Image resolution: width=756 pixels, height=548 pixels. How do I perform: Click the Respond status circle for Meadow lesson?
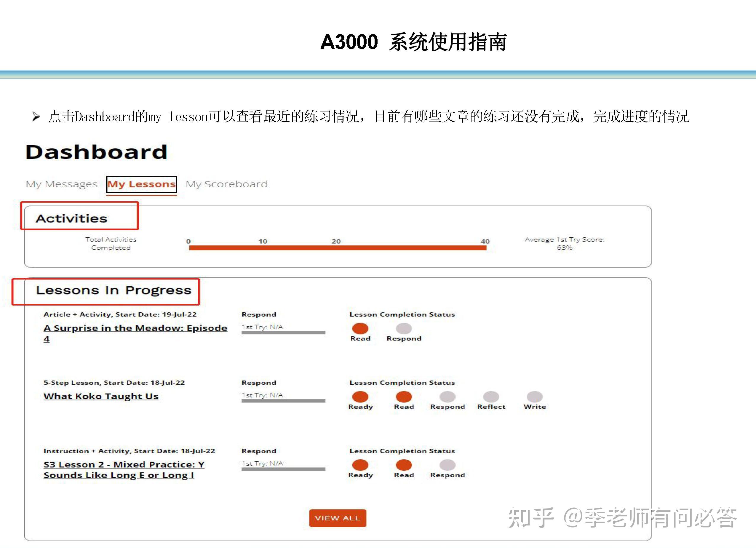click(x=404, y=329)
